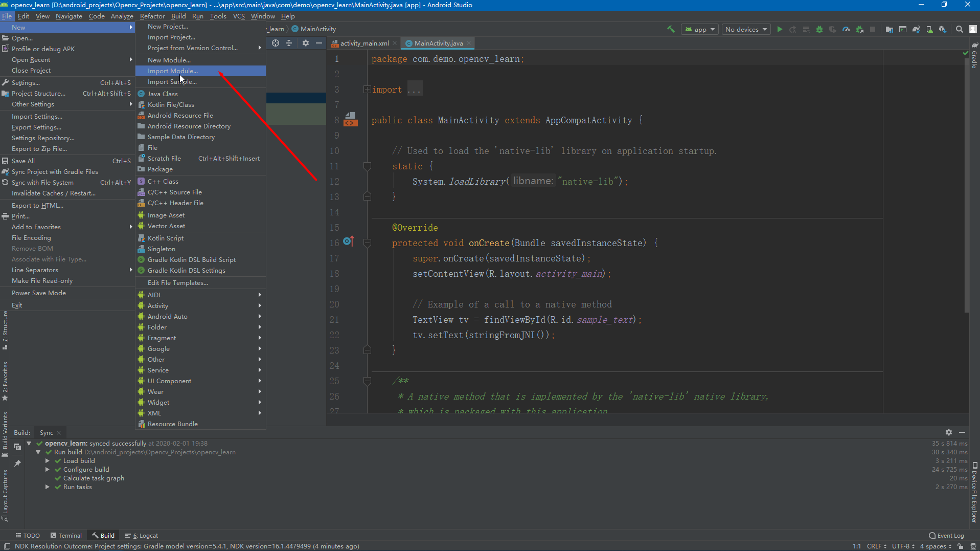Expand the folded import block in editor
Image resolution: width=980 pixels, height=551 pixels.
[x=367, y=90]
